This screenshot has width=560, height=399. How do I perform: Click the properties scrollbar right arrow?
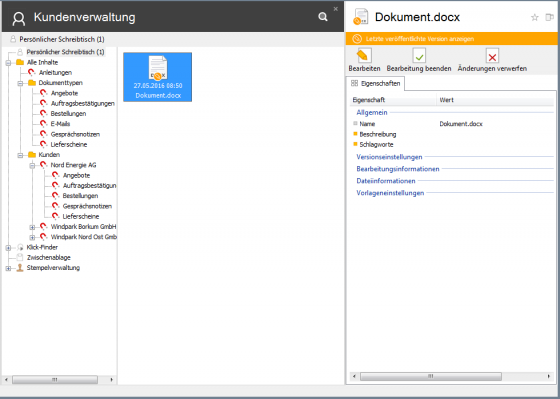(549, 376)
